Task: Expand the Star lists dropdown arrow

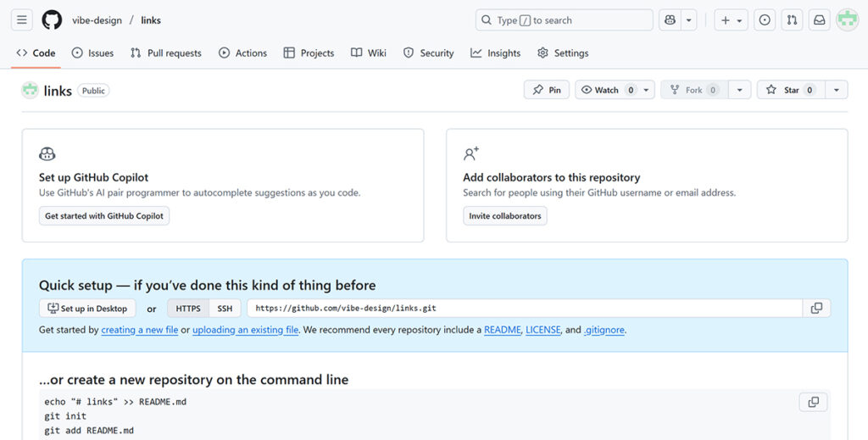Action: click(x=836, y=90)
